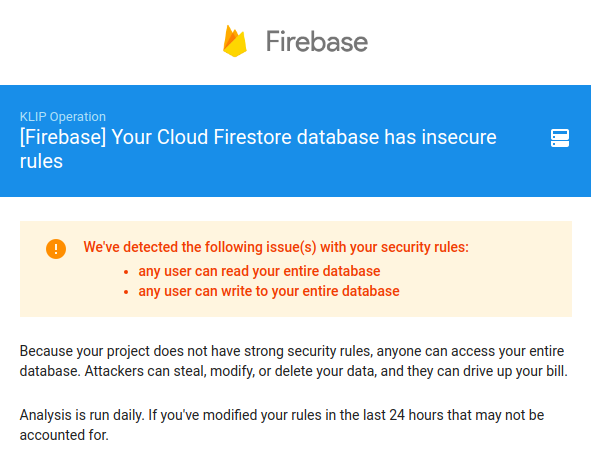Image resolution: width=591 pixels, height=458 pixels.
Task: Click the 'Attackers can steal, modify' sentence
Action: point(326,371)
